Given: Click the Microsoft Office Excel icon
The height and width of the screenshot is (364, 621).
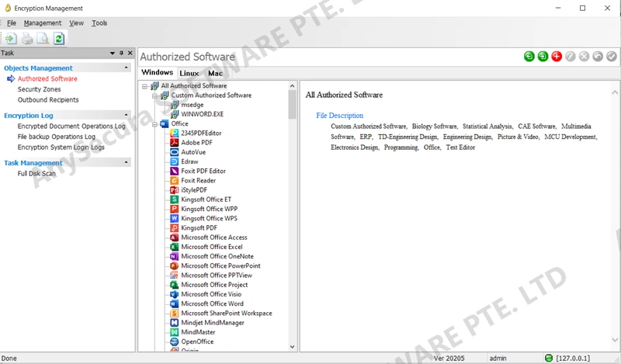Looking at the screenshot, I should 174,247.
